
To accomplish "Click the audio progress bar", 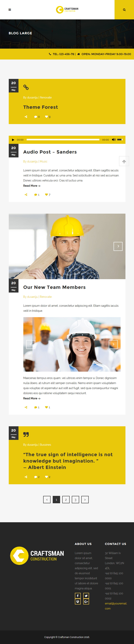I will 63,140.
